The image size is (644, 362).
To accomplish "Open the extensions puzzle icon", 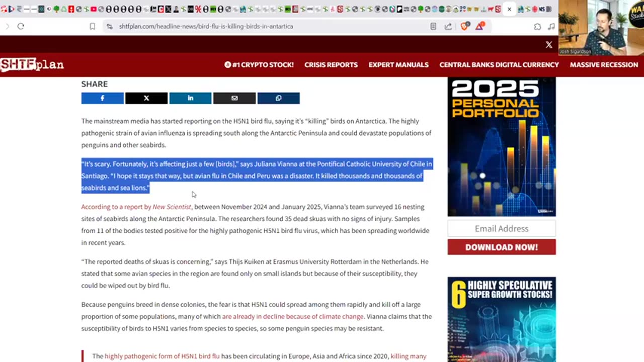I will pyautogui.click(x=537, y=26).
